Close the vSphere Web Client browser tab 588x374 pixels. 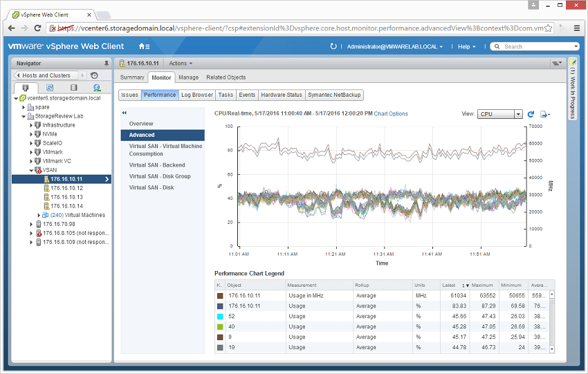tap(89, 15)
